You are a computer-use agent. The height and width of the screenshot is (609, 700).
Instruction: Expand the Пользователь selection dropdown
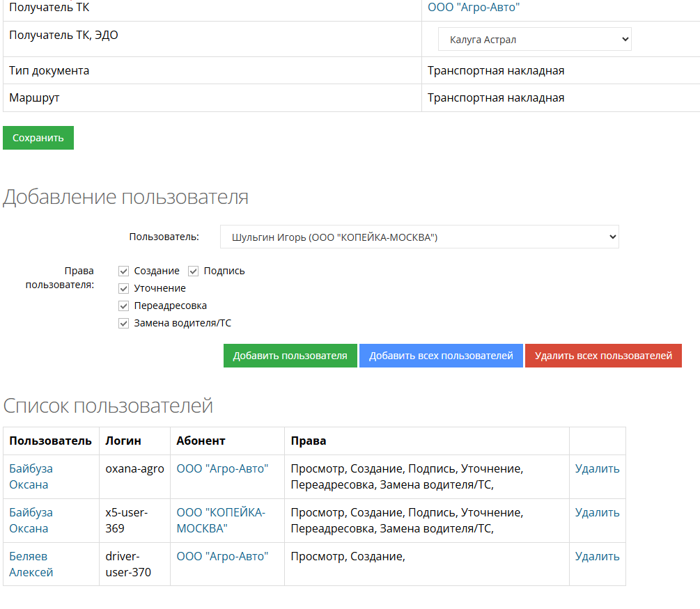(x=419, y=237)
